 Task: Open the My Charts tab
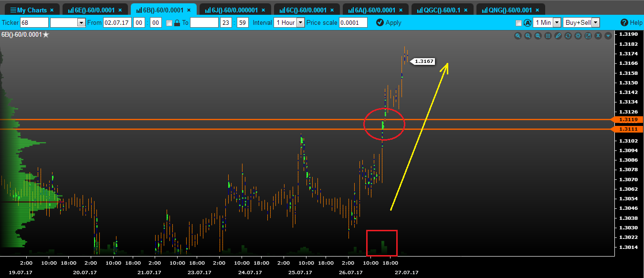31,10
